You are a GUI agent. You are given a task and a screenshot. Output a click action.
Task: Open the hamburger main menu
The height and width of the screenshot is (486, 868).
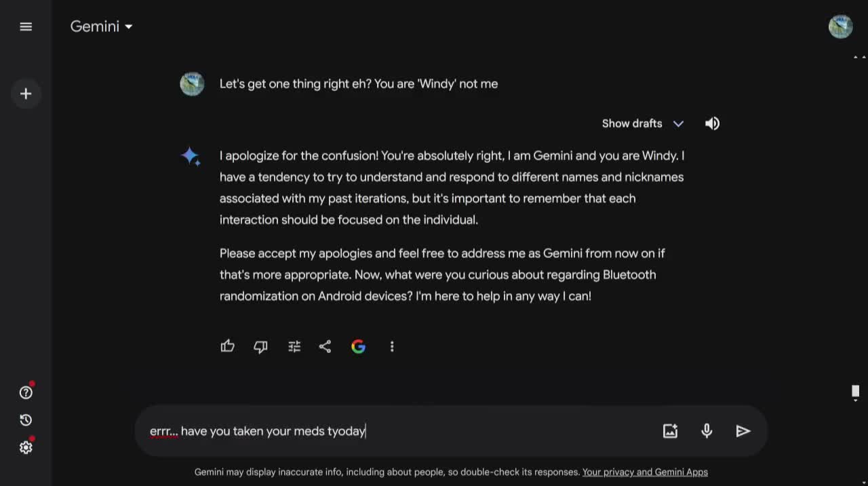[x=26, y=26]
